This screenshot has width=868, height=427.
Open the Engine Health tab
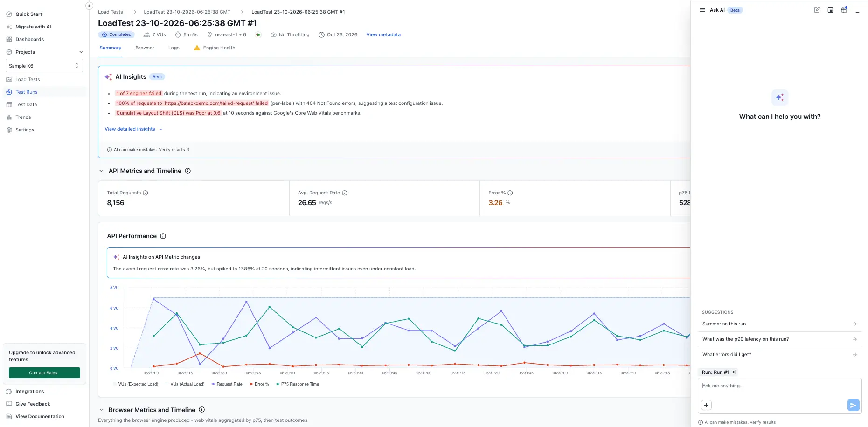pyautogui.click(x=215, y=48)
